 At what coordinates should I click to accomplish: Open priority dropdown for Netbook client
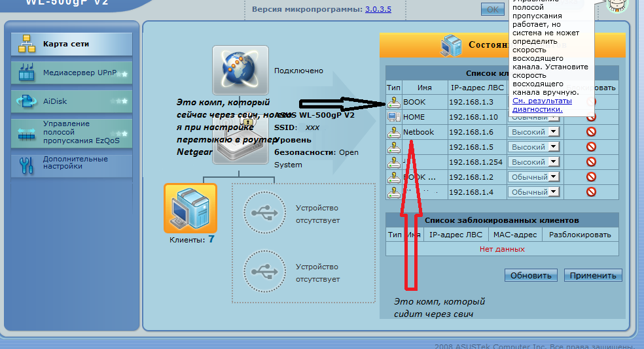click(533, 131)
